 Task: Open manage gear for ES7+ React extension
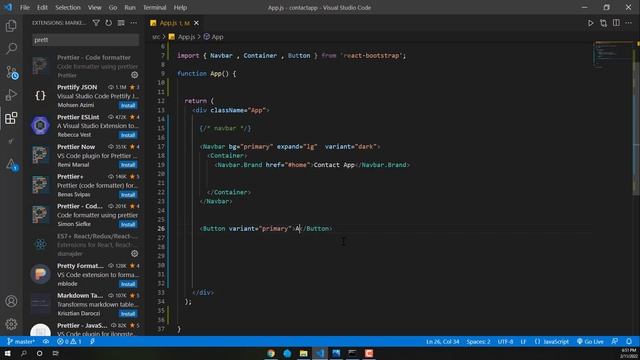135,253
